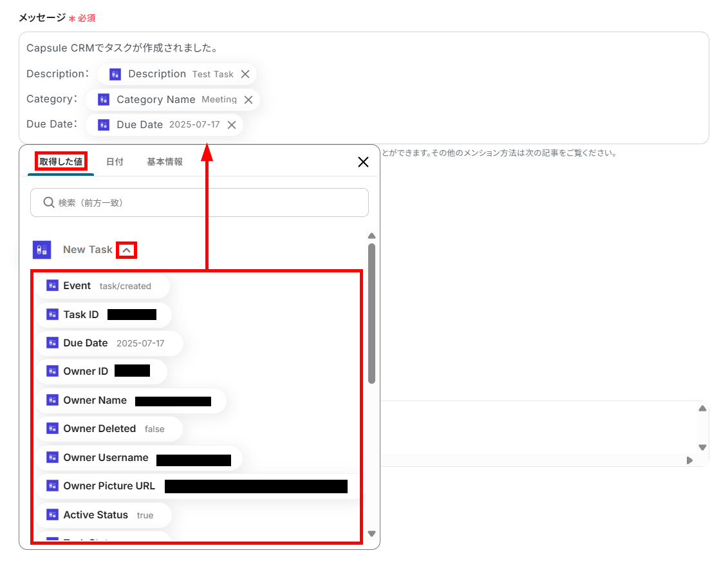Open the 日付 tab
Screen dimensions: 728x566
[115, 162]
